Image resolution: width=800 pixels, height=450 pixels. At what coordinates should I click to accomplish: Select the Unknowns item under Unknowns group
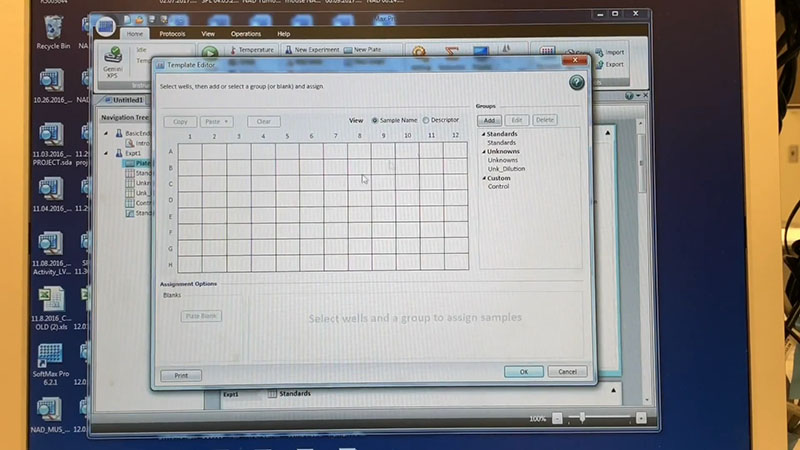[503, 160]
